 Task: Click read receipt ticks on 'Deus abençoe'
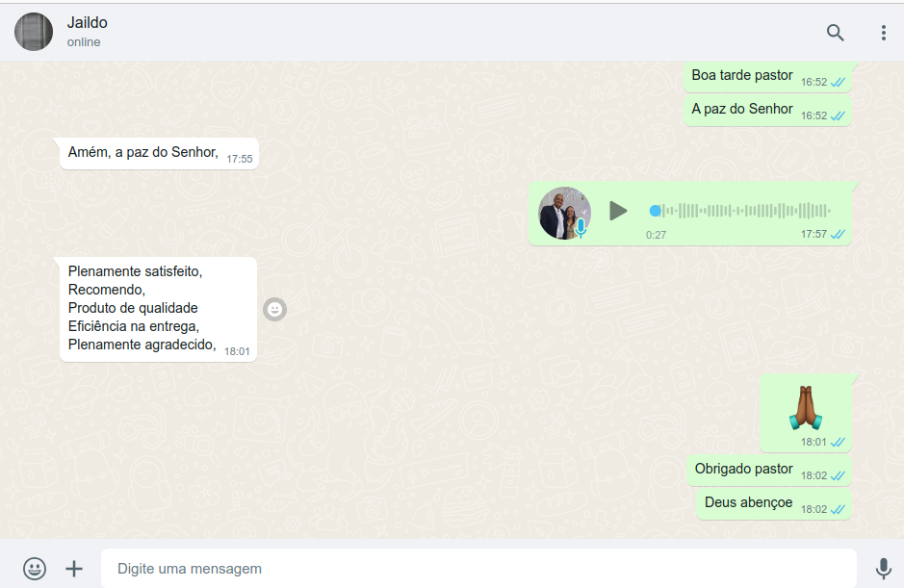pyautogui.click(x=838, y=509)
